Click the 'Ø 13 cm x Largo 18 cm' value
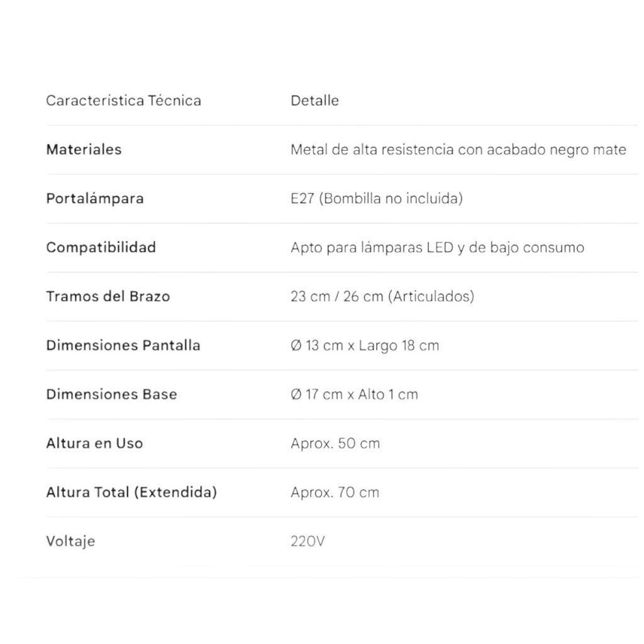Screen dimensions: 644x644 coord(364,345)
